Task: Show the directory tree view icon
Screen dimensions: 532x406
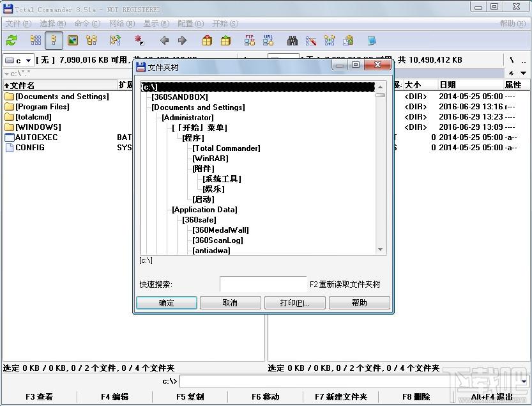Action: coord(91,40)
